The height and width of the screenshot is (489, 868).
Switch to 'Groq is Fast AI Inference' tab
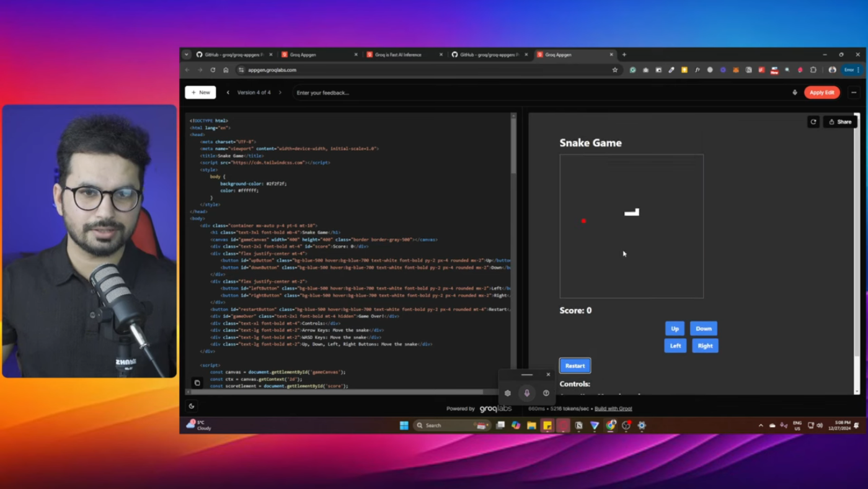click(404, 55)
